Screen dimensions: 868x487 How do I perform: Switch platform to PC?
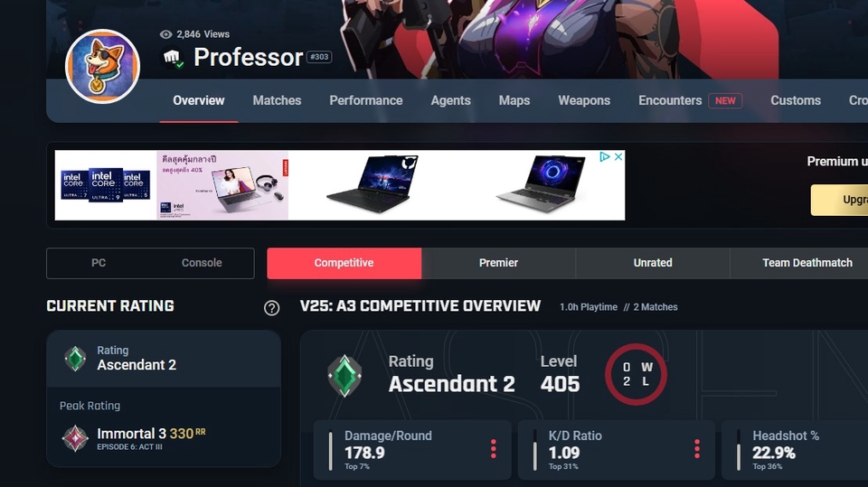click(99, 263)
